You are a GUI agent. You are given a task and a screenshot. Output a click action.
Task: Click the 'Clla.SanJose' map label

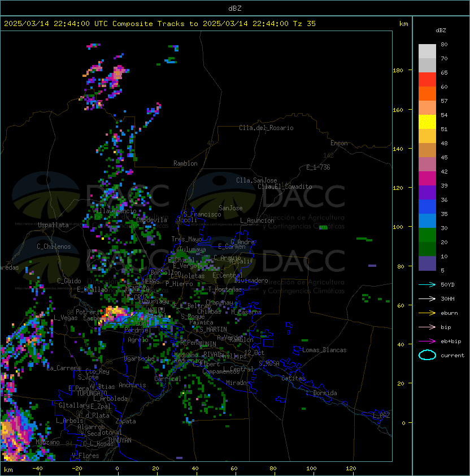256,180
